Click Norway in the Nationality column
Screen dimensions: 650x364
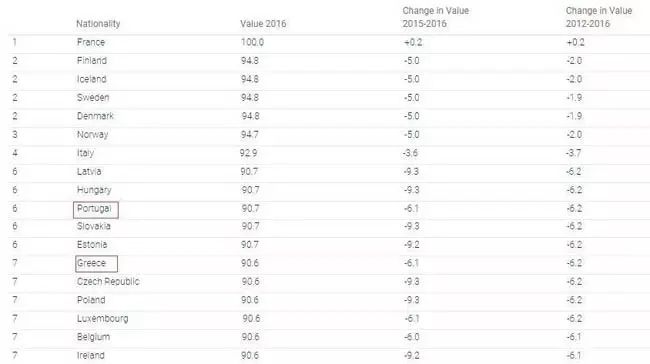tap(92, 135)
